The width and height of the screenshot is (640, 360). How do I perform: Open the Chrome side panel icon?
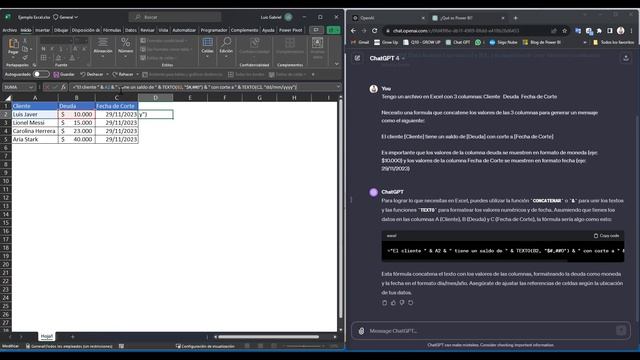pos(610,31)
